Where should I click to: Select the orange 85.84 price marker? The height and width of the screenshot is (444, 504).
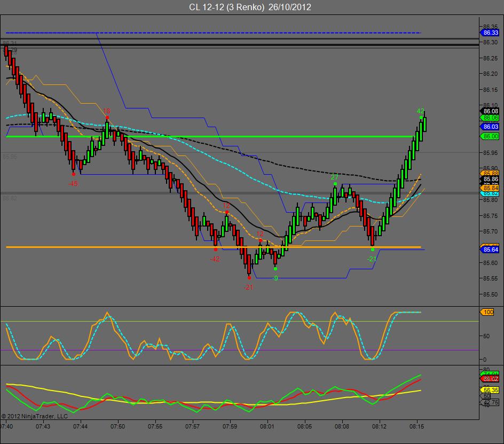[490, 188]
